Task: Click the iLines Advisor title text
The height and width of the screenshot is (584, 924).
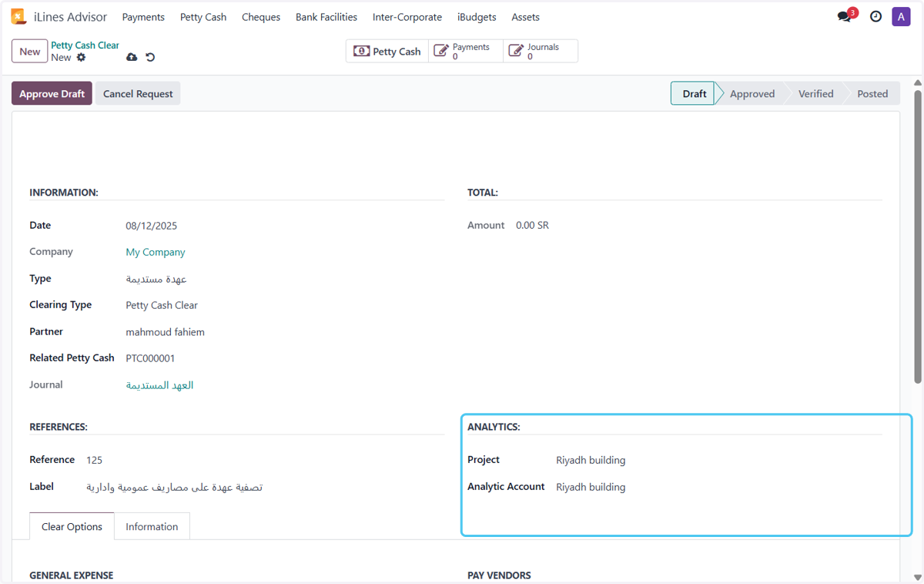Action: (x=71, y=17)
